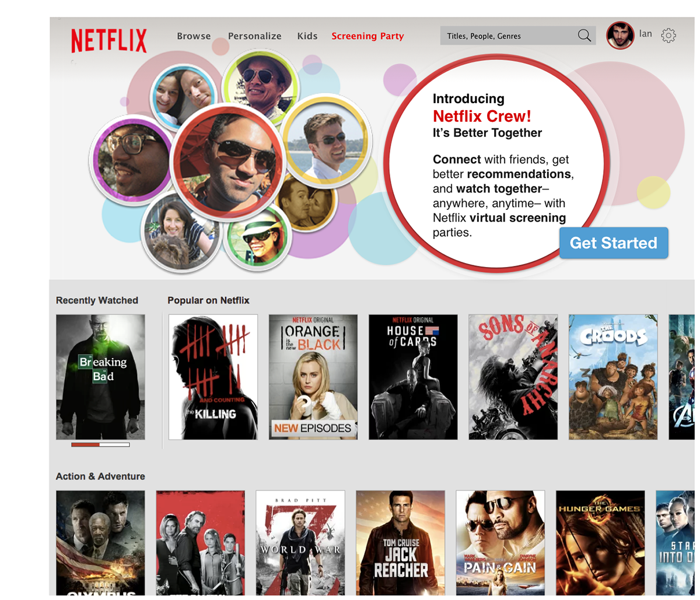The width and height of the screenshot is (700, 600).
Task: Select the World War Z poster
Action: pyautogui.click(x=300, y=543)
